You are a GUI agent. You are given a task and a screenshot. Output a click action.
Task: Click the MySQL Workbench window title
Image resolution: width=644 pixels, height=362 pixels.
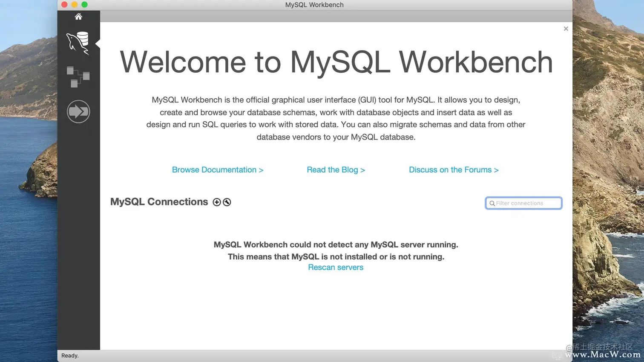[314, 5]
